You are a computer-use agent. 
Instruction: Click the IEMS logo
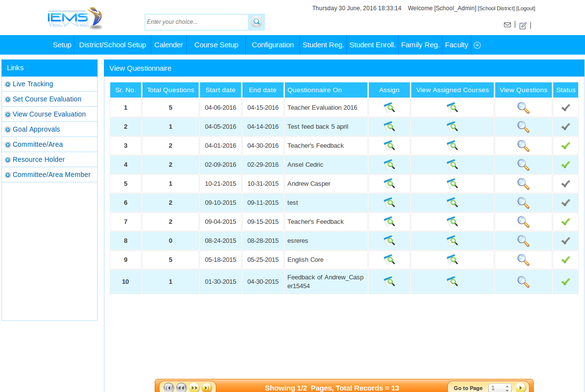[75, 18]
